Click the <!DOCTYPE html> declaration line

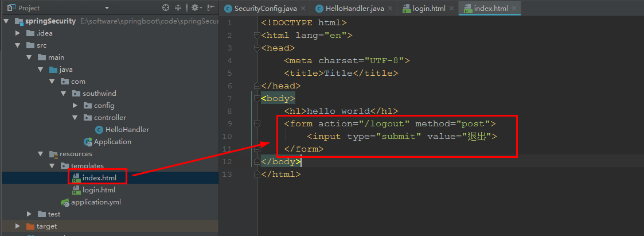pyautogui.click(x=304, y=22)
